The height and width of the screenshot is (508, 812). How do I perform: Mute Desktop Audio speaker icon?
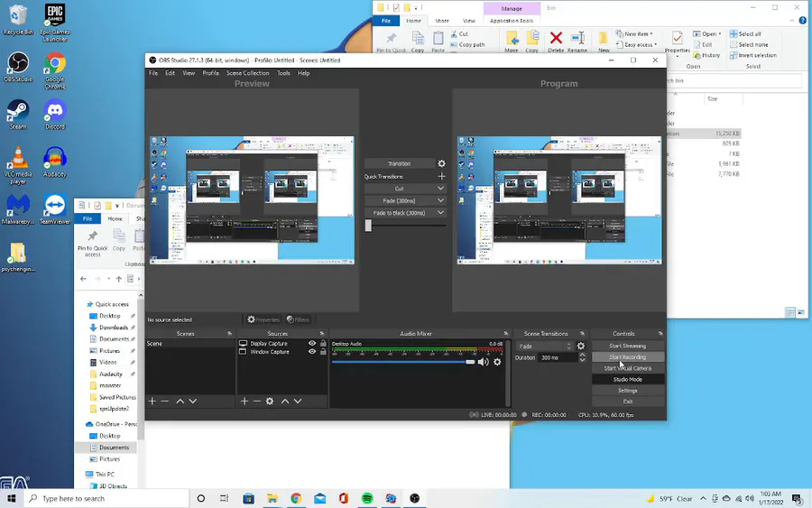click(484, 362)
